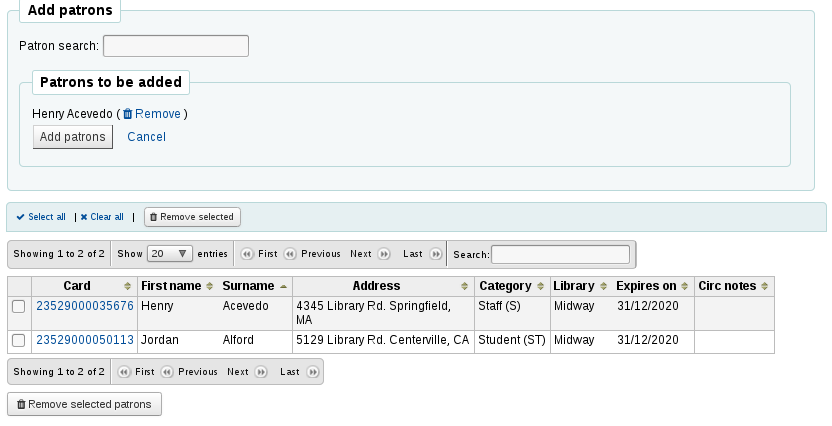Screen dimensions: 832x426
Task: Open card number 23529000035676
Action: tap(85, 306)
